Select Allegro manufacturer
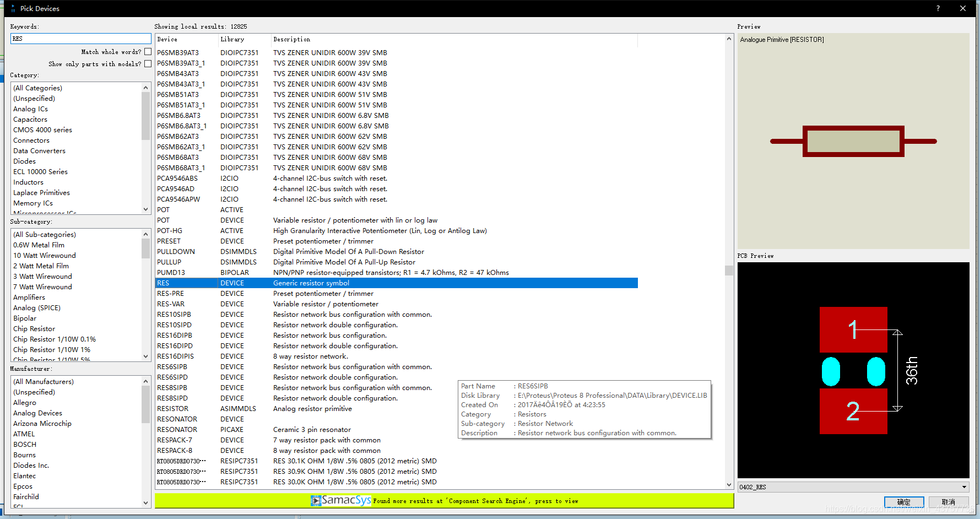This screenshot has width=980, height=519. tap(25, 402)
